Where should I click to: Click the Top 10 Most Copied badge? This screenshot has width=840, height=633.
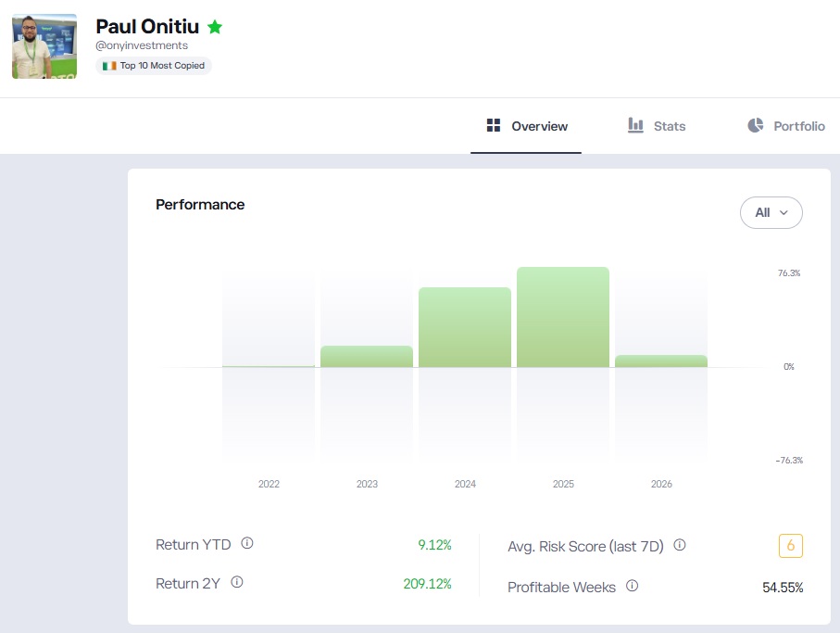[153, 65]
